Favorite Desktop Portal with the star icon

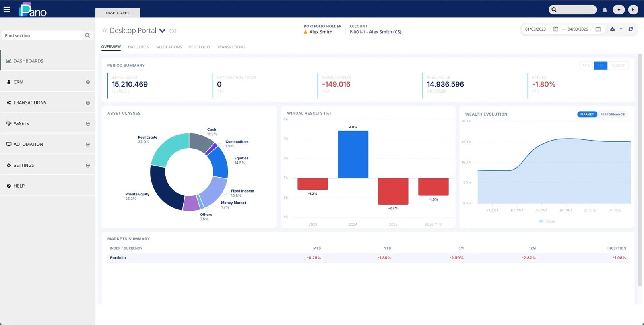click(105, 30)
